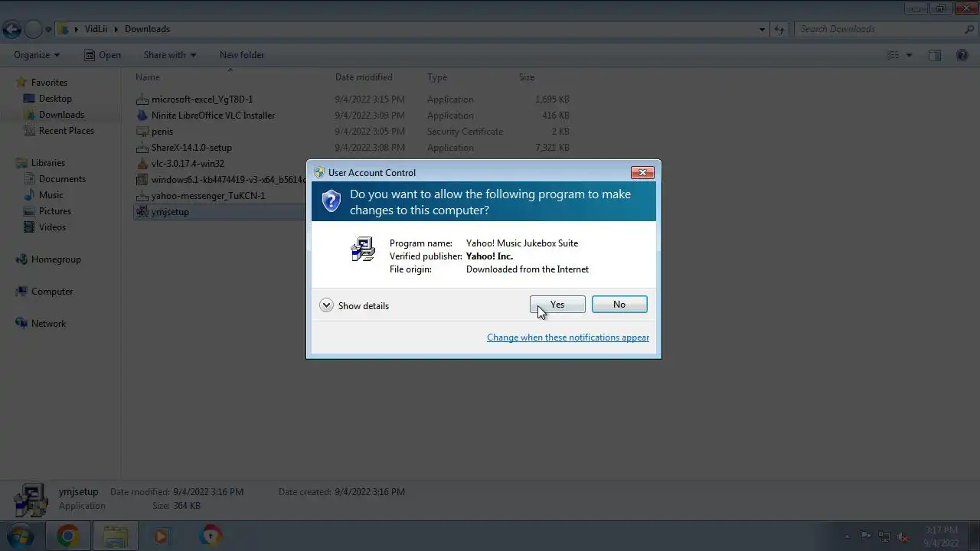Click Open in the Explorer toolbar
The height and width of the screenshot is (551, 980).
click(x=103, y=55)
